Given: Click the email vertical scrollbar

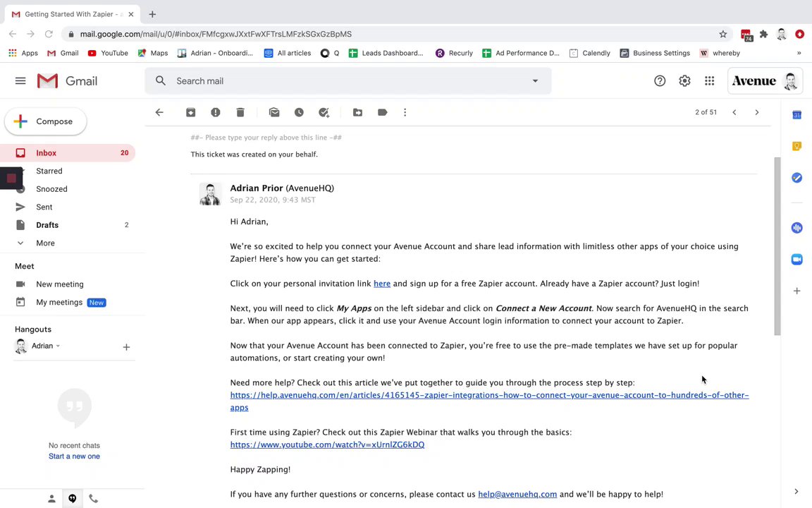Looking at the screenshot, I should coord(777,246).
